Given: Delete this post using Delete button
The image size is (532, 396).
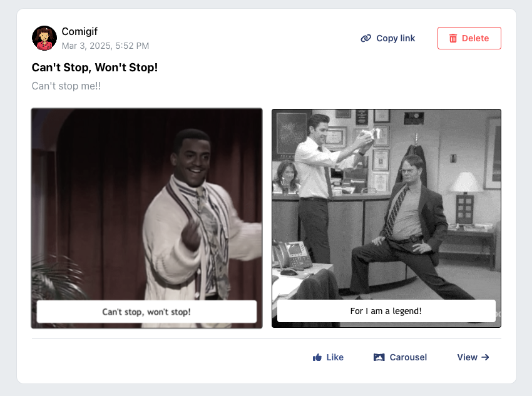Looking at the screenshot, I should click(x=469, y=38).
